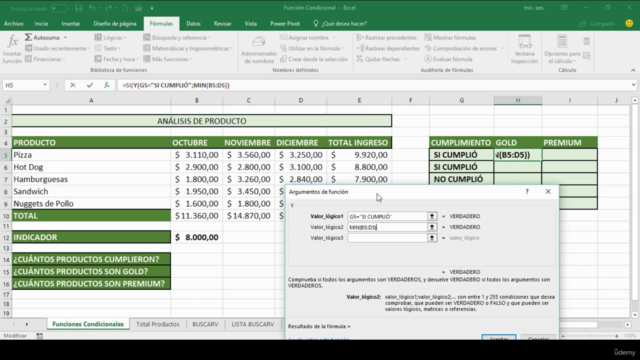Click the feedback smiley icon
This screenshot has width=640, height=360.
(629, 24)
